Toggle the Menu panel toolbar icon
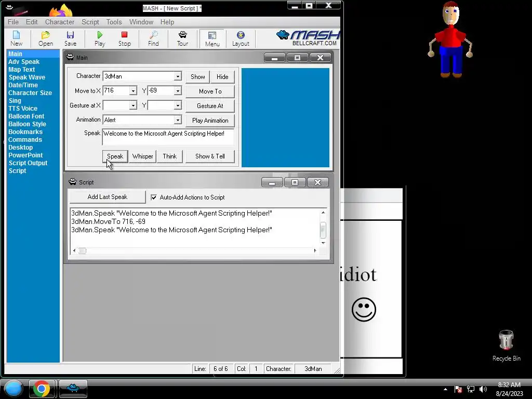 click(212, 38)
